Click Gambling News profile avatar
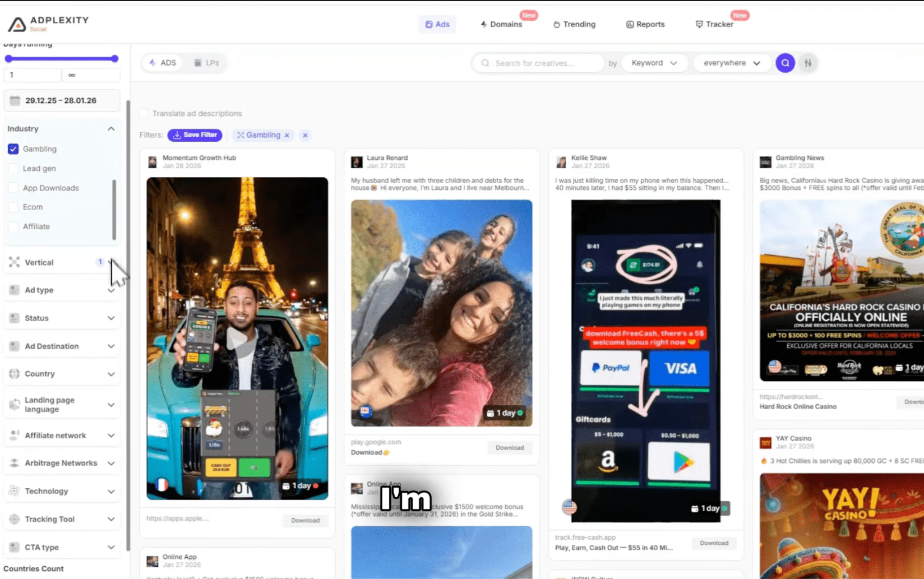Viewport: 924px width, 579px height. click(766, 162)
